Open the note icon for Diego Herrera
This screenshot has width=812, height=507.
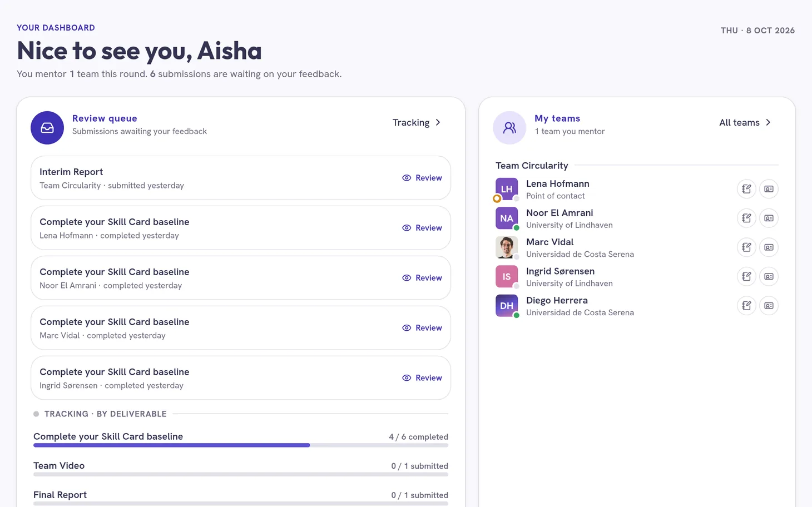[x=746, y=306]
